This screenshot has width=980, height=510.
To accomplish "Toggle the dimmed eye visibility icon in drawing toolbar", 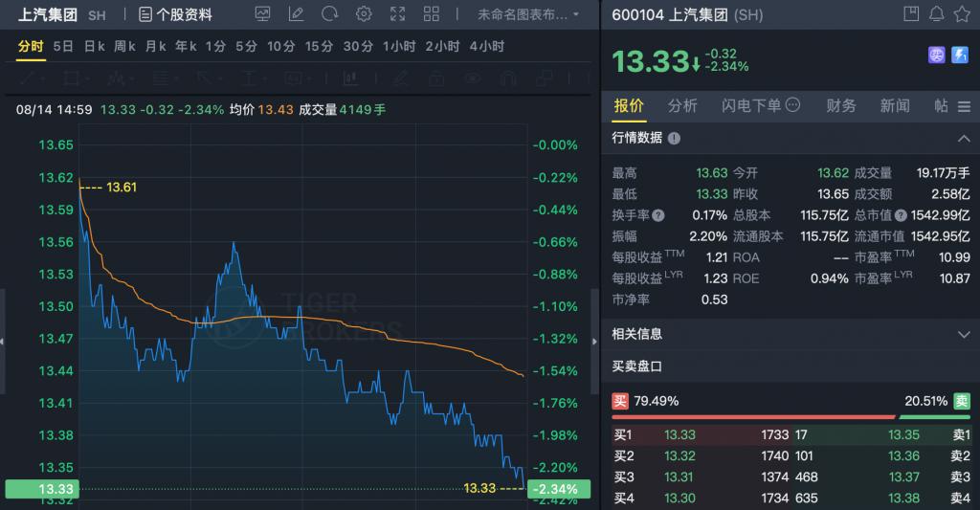I will click(473, 78).
